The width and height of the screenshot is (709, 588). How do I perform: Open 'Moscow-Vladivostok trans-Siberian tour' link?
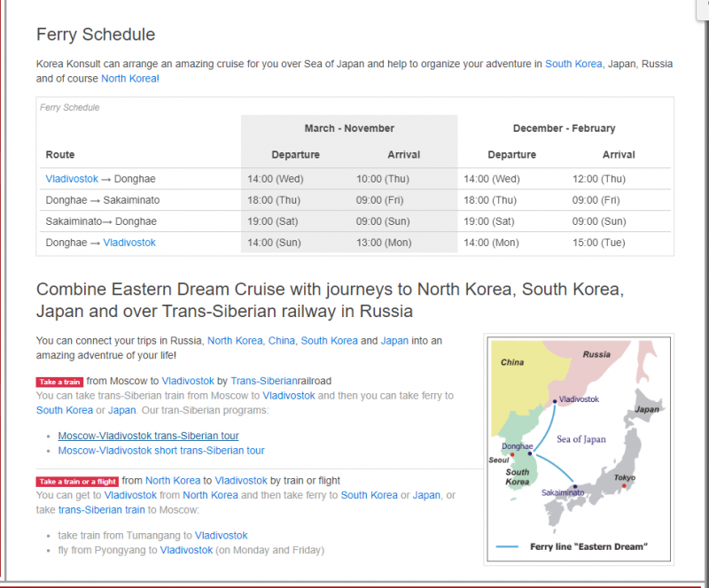click(148, 436)
